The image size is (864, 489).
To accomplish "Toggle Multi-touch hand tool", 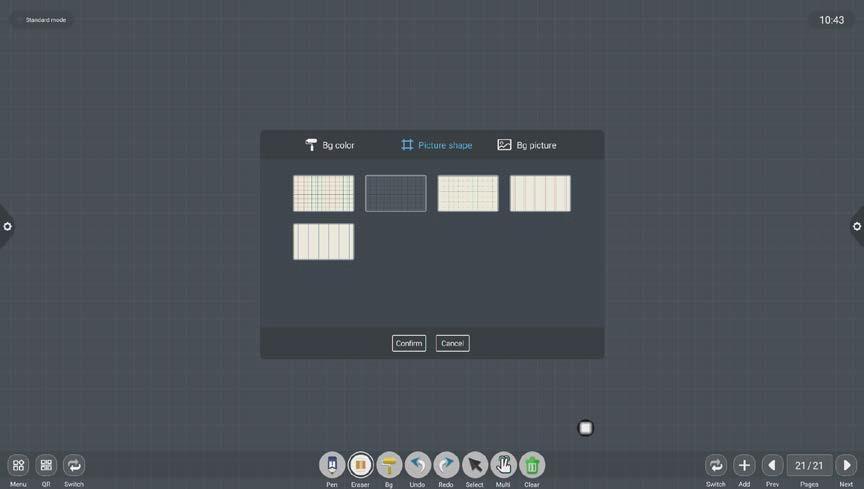I will click(503, 465).
